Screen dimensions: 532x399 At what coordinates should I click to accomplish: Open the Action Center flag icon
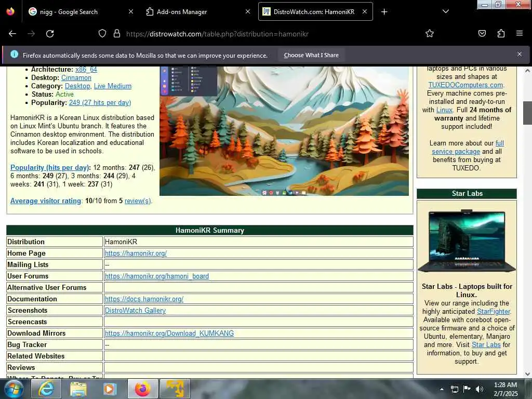467,389
